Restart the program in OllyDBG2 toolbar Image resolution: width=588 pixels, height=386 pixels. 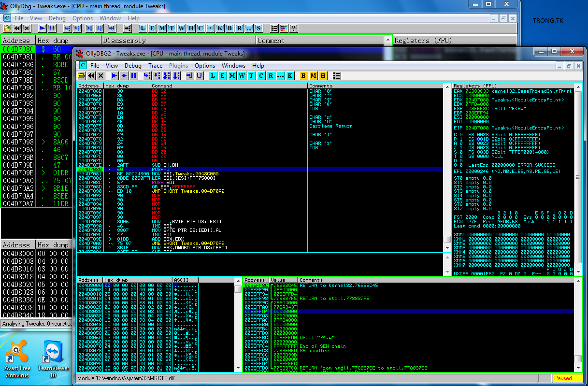(x=91, y=76)
